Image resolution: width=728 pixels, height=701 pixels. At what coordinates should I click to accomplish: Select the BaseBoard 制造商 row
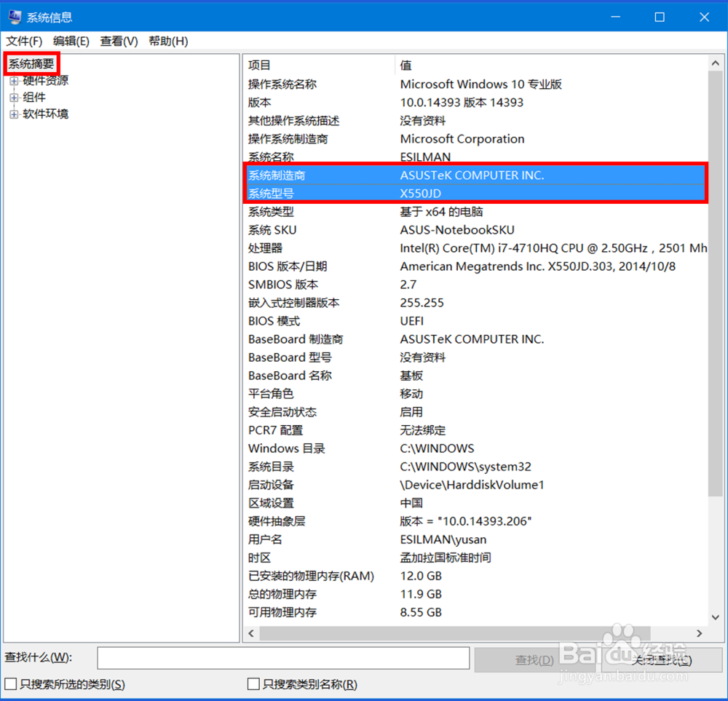(476, 339)
